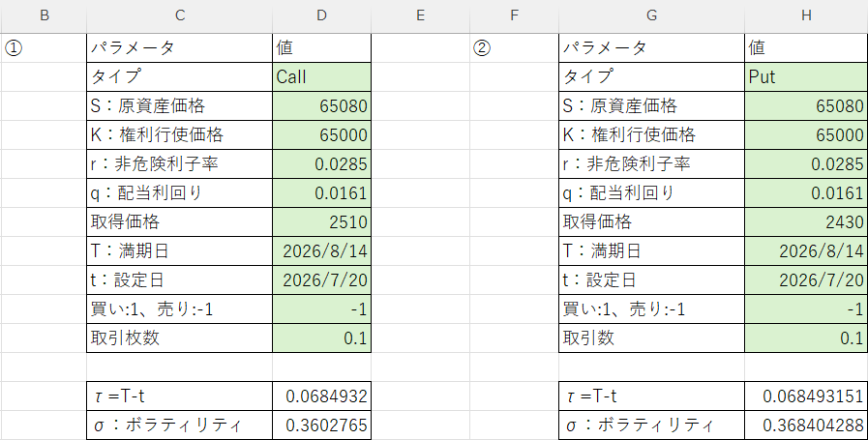
Task: Select column H header
Action: tap(806, 16)
